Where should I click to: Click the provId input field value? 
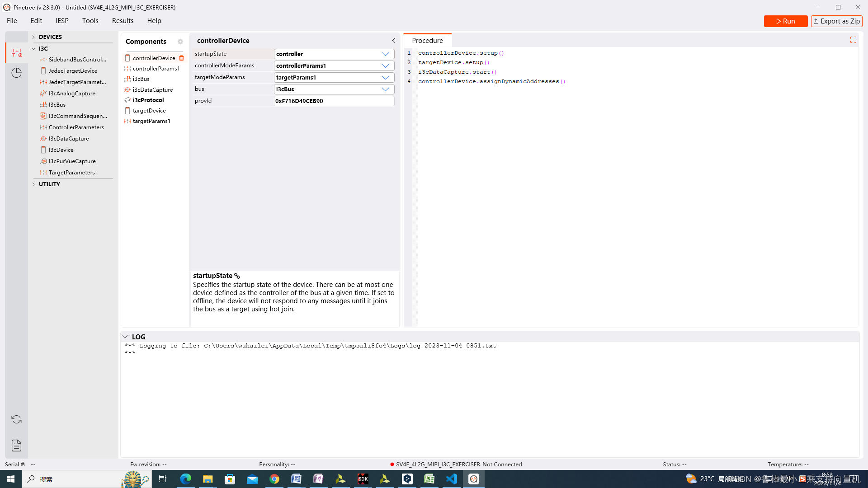point(333,101)
